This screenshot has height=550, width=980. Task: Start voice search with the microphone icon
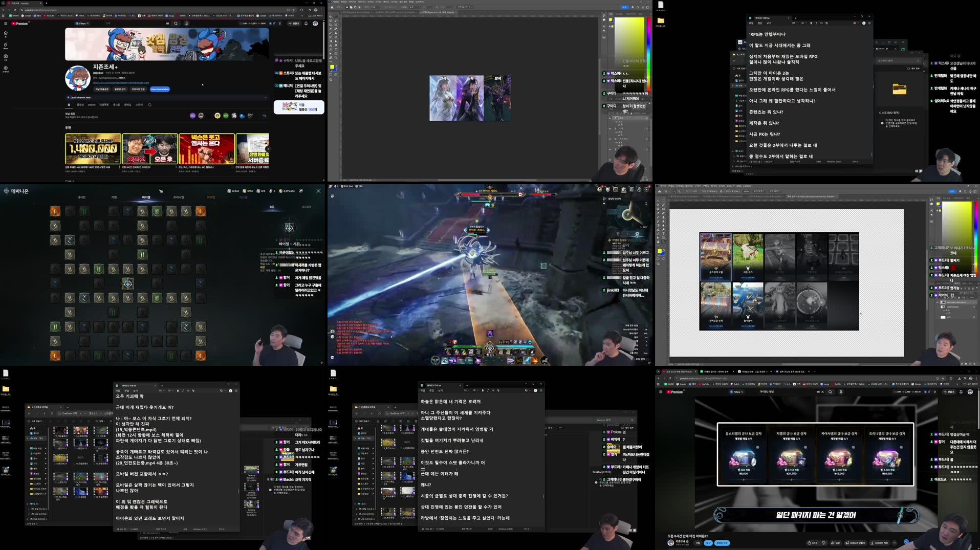click(186, 23)
